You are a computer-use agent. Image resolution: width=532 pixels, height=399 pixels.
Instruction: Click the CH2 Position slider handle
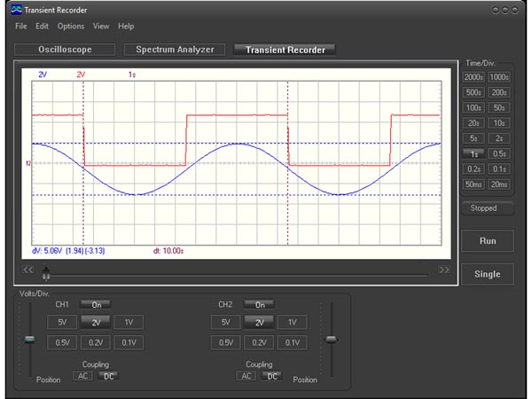(x=331, y=339)
